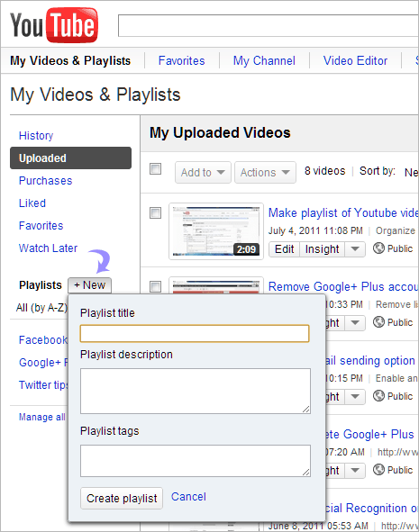Focus the Playlist tags box
The height and width of the screenshot is (532, 419).
tap(196, 461)
